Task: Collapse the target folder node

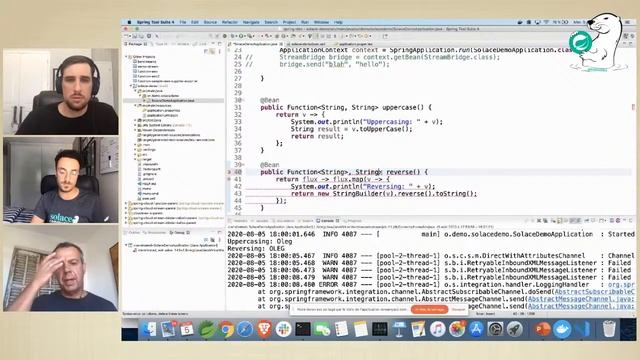Action: coord(136,160)
